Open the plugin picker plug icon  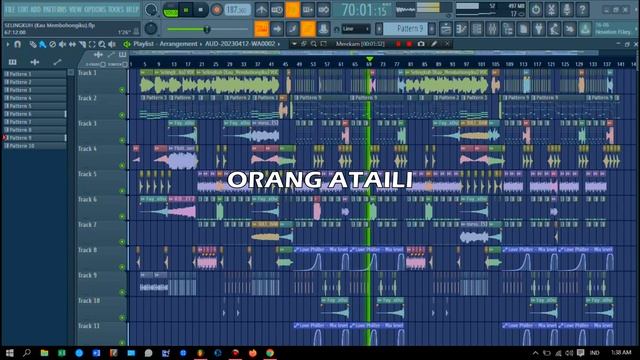point(539,29)
